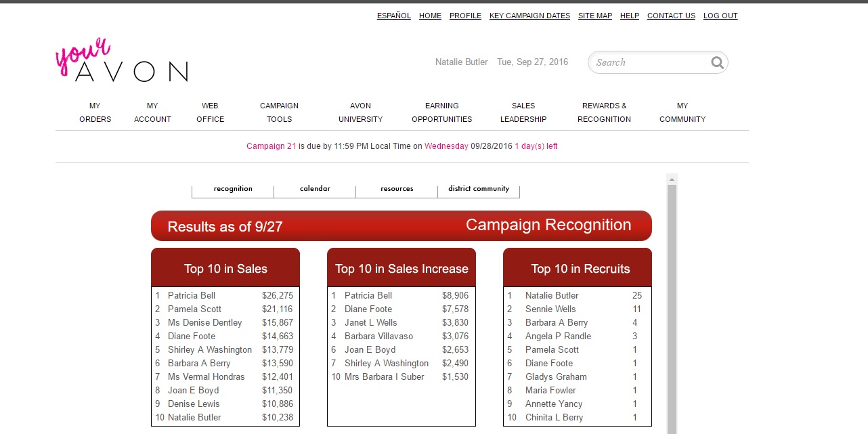Open the Contact Us link
Viewport: 868px width, 434px height.
point(671,16)
